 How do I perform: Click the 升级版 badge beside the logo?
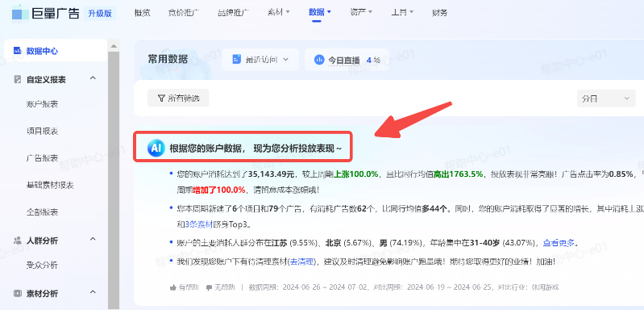pyautogui.click(x=100, y=13)
